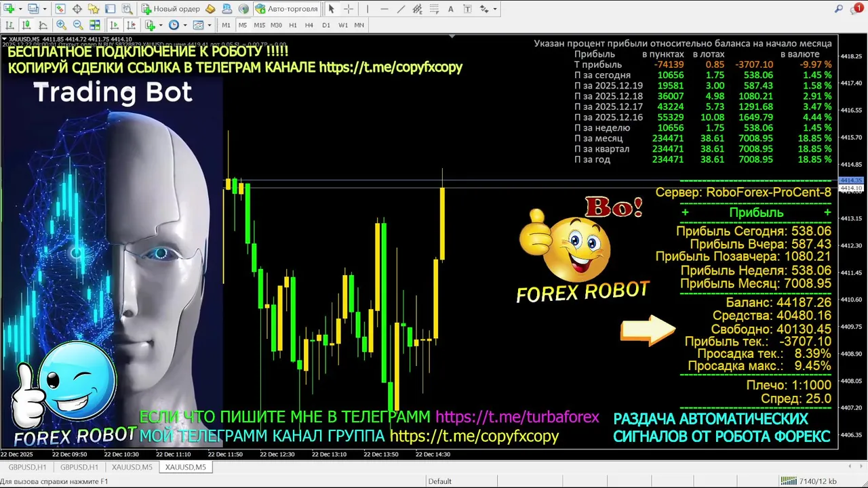Set timeframe to M15
868x488 pixels.
tap(259, 25)
